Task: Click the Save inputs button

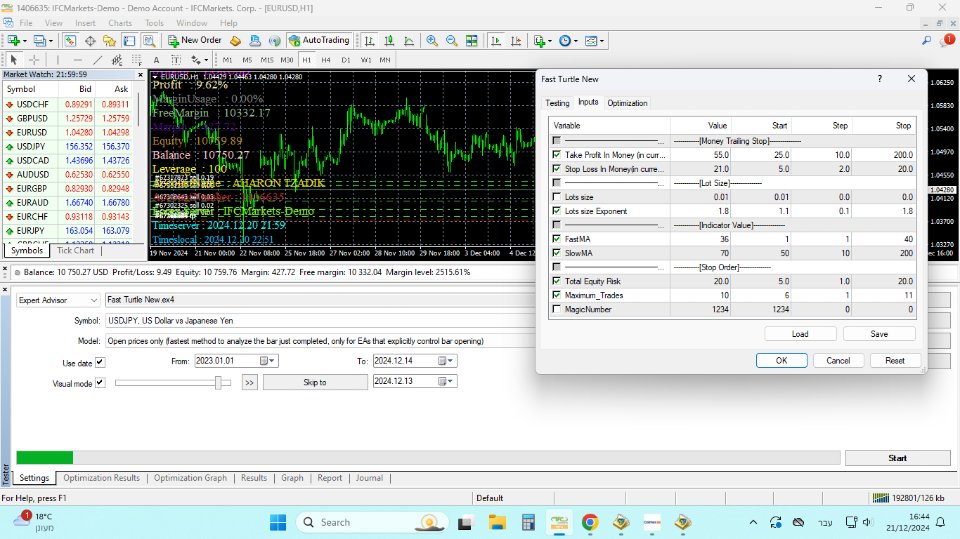Action: [879, 334]
